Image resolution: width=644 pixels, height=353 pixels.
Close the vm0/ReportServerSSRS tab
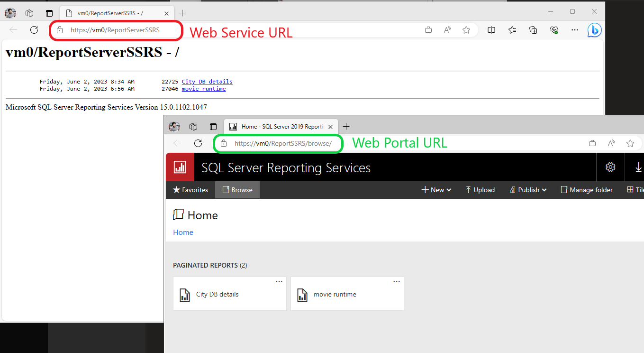pos(166,13)
